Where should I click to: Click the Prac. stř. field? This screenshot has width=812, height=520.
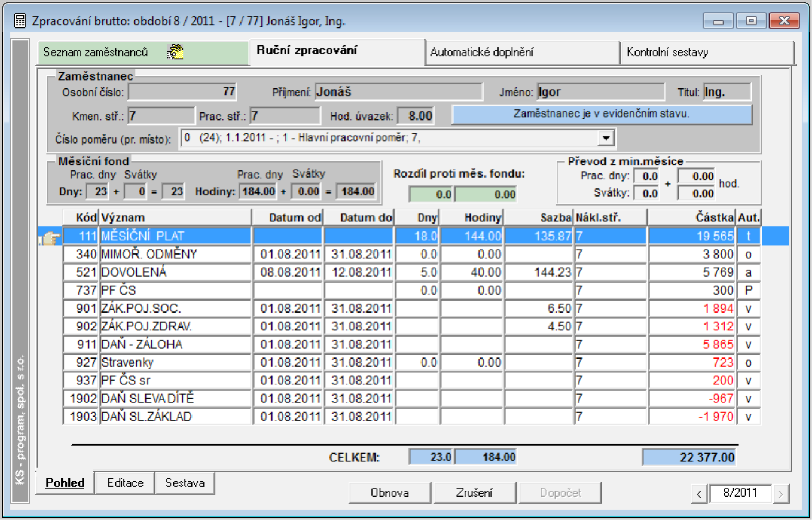[285, 116]
